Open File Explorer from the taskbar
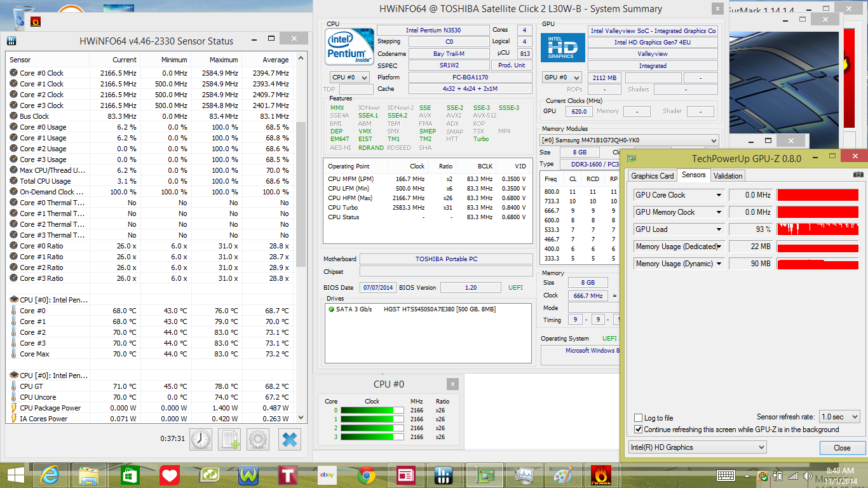Viewport: 868px width, 488px height. coord(88,475)
